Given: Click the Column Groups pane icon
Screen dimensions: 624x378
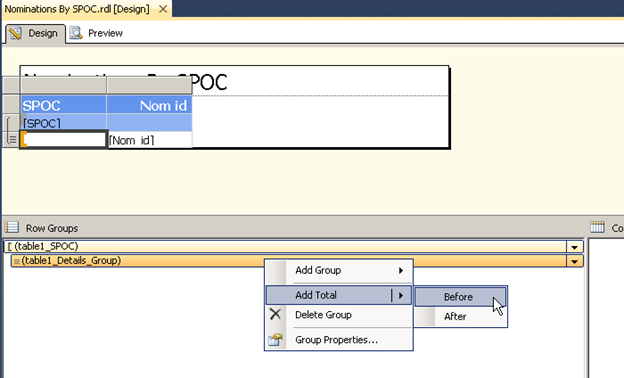Looking at the screenshot, I should [x=597, y=227].
